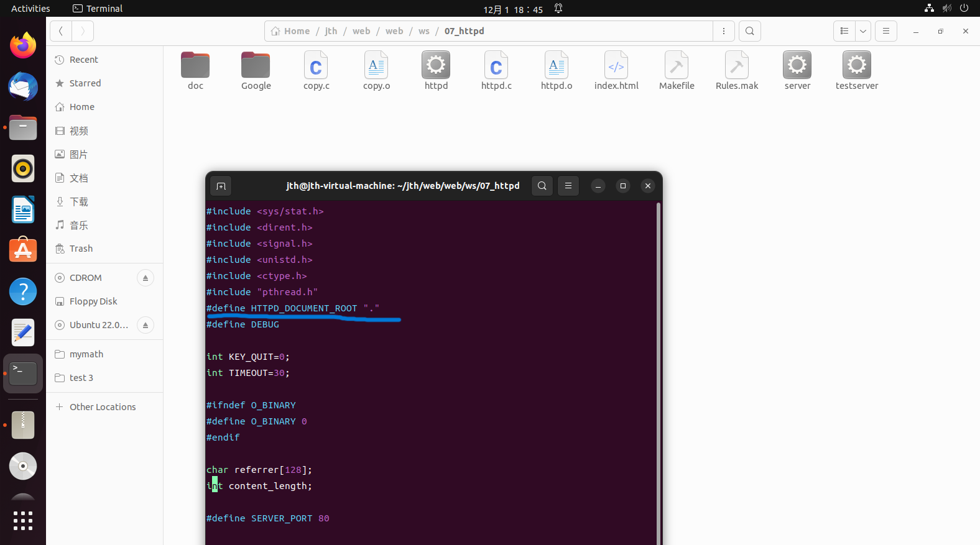Open Text Editor from the dock
980x545 pixels.
click(x=23, y=332)
